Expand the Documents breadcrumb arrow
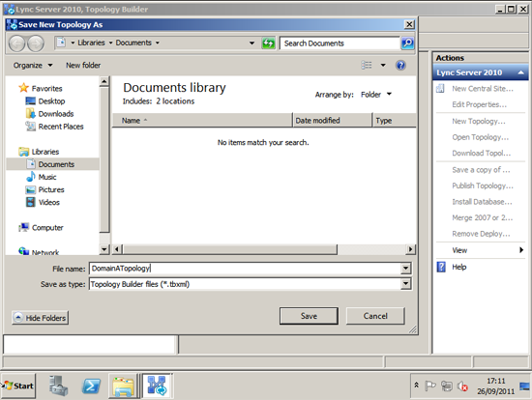Screen dimensions: 532x400 [x=157, y=43]
